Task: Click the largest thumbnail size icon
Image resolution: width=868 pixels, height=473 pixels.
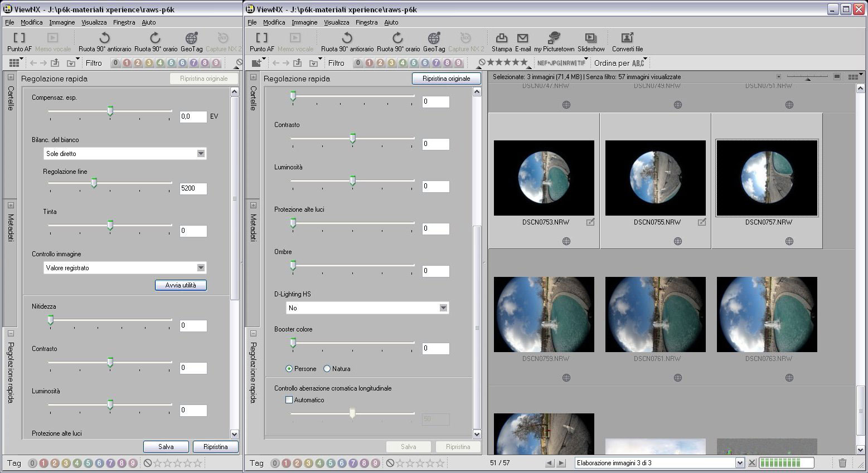Action: (837, 76)
